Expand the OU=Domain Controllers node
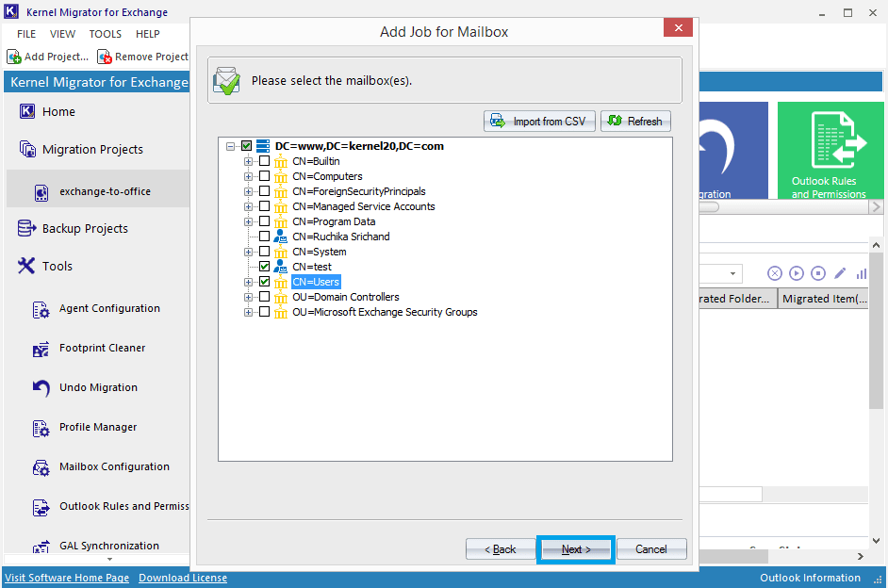 coord(248,297)
